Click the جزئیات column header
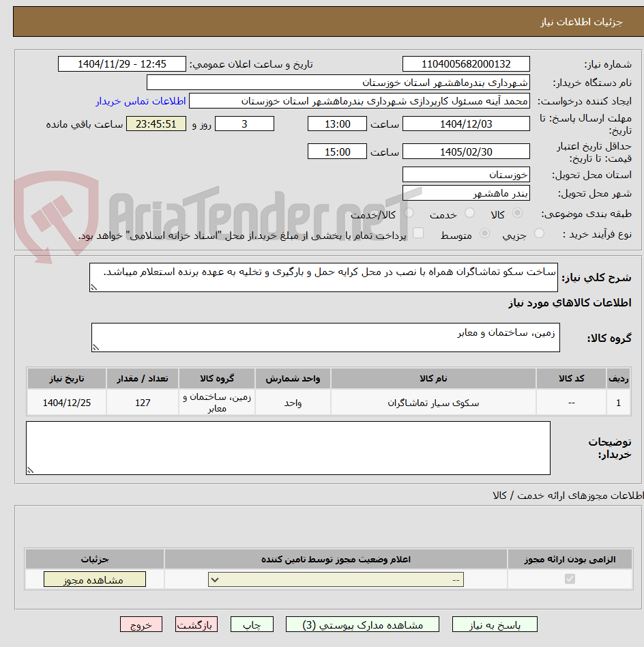 point(95,559)
